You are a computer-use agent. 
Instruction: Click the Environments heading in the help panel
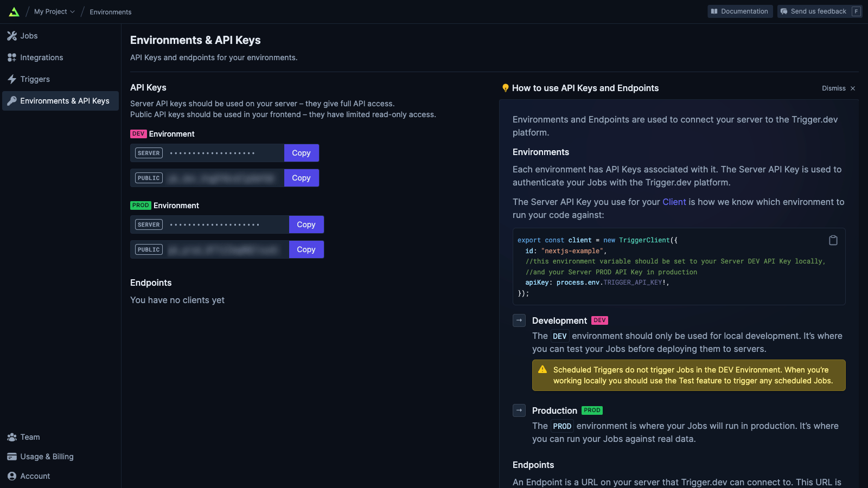(541, 152)
